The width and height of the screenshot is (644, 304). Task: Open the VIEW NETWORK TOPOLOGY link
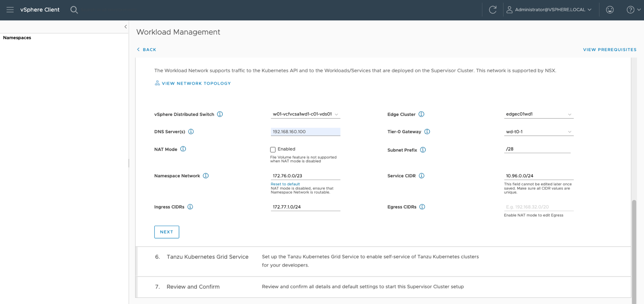pos(196,83)
